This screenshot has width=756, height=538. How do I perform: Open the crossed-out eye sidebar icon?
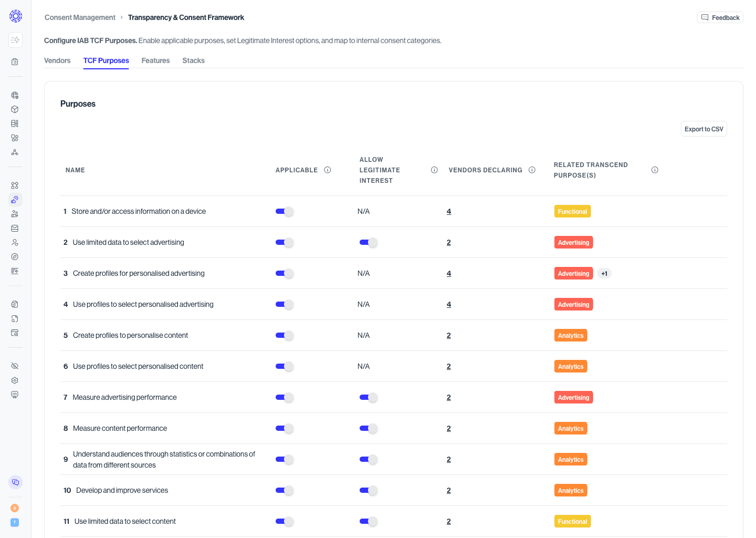pyautogui.click(x=15, y=366)
